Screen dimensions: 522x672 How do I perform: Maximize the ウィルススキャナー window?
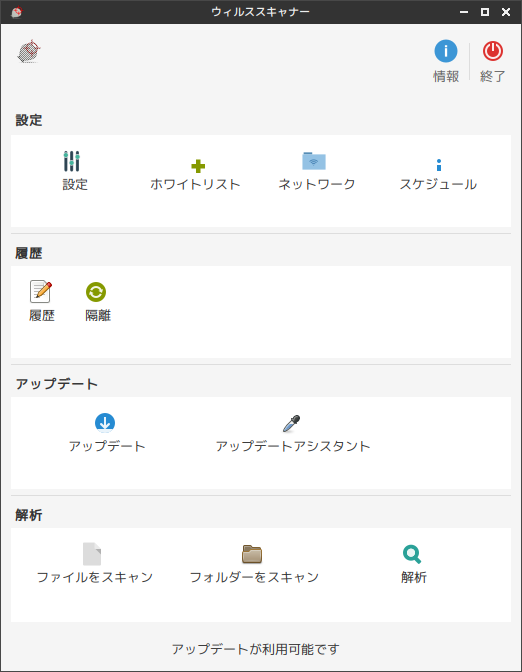coord(485,12)
